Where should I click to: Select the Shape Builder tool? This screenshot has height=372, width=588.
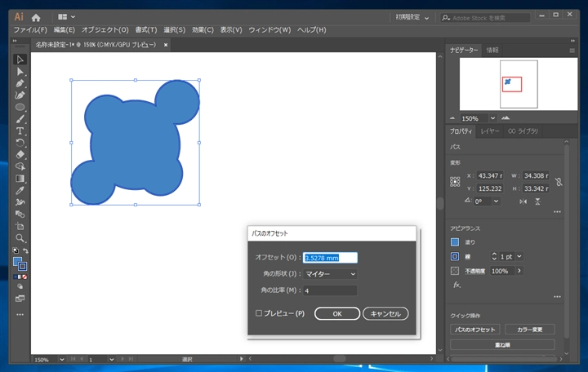[20, 166]
